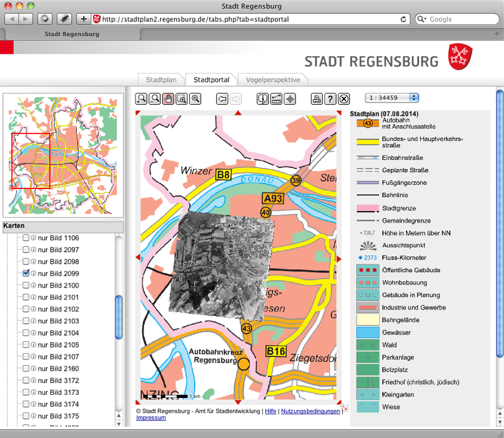The height and width of the screenshot is (438, 504).
Task: Select the distance measuring tool
Action: (x=276, y=99)
